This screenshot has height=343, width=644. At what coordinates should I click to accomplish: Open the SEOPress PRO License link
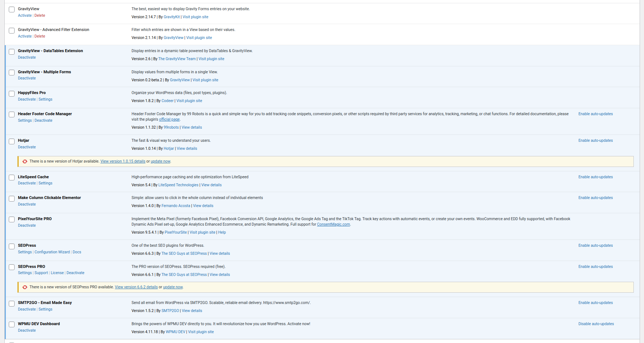coord(57,273)
